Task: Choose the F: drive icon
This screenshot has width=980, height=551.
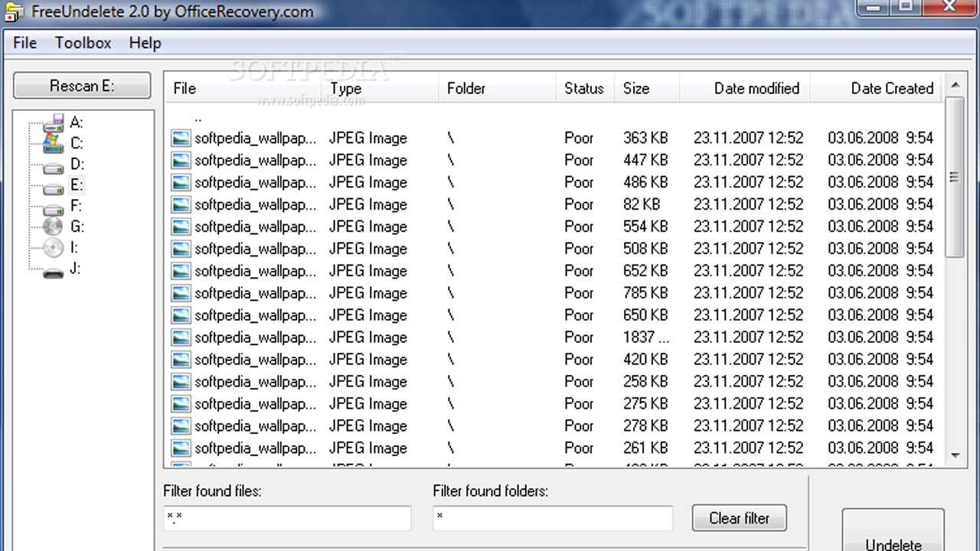Action: click(53, 207)
